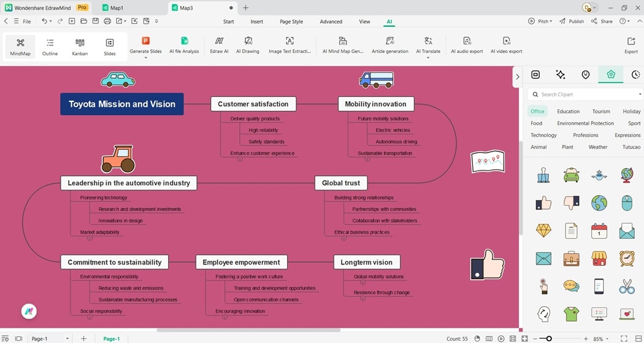The image size is (644, 343).
Task: Open AI file Analysis tool
Action: pos(184,45)
